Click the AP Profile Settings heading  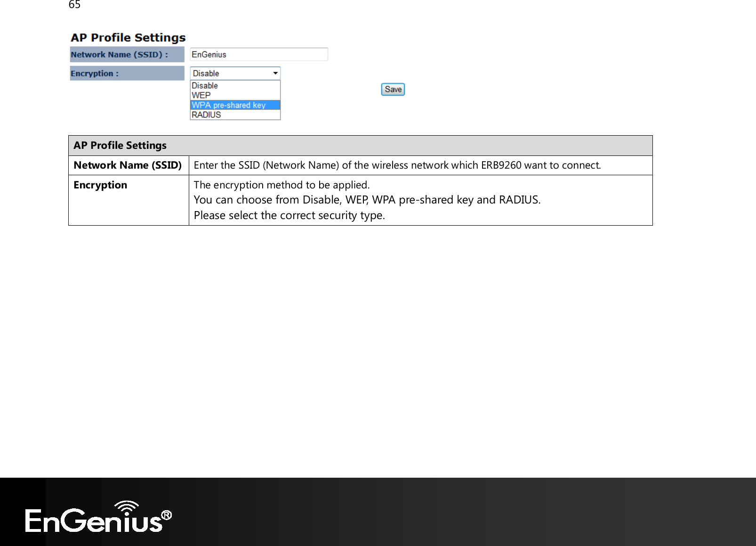(128, 38)
